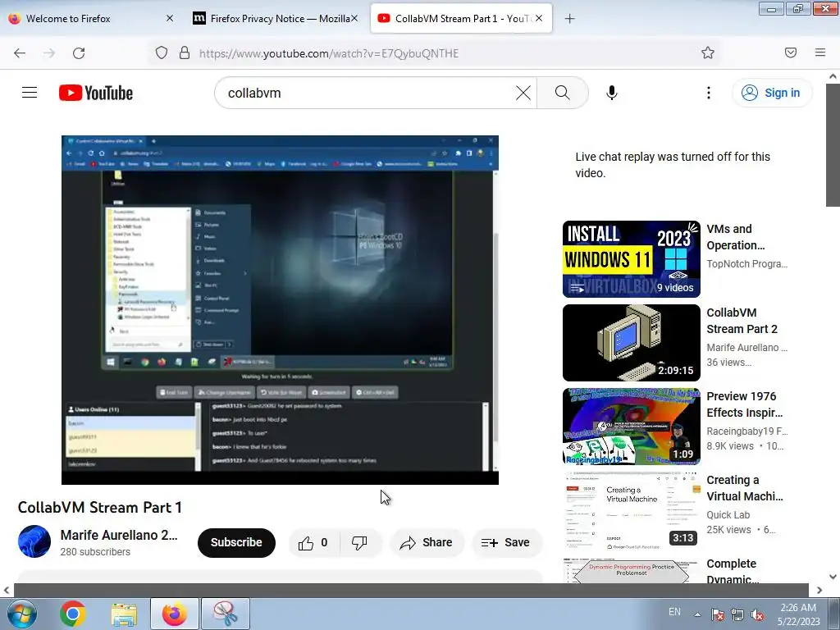The width and height of the screenshot is (840, 630).
Task: Open the Install Windows 11 playlist thumbnail
Action: coord(631,258)
